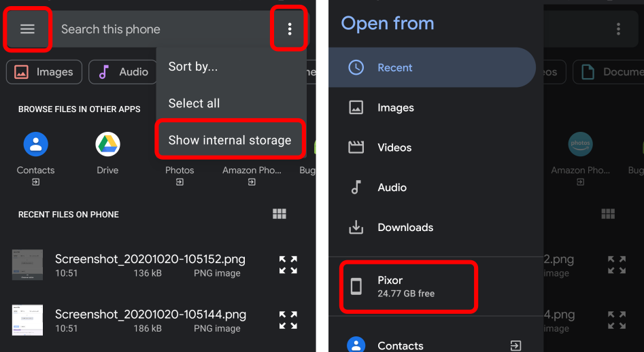
Task: Choose Pixor internal storage in drawer
Action: pos(407,286)
